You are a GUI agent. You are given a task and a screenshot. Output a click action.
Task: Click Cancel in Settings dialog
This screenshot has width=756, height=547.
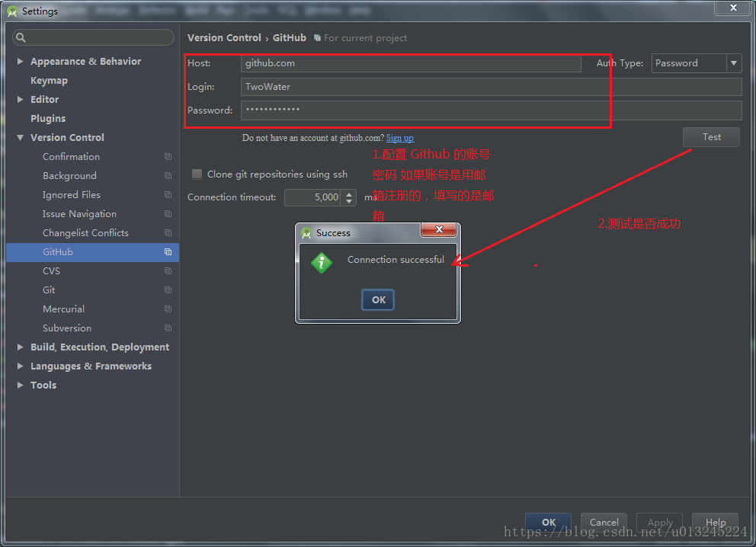pyautogui.click(x=604, y=523)
